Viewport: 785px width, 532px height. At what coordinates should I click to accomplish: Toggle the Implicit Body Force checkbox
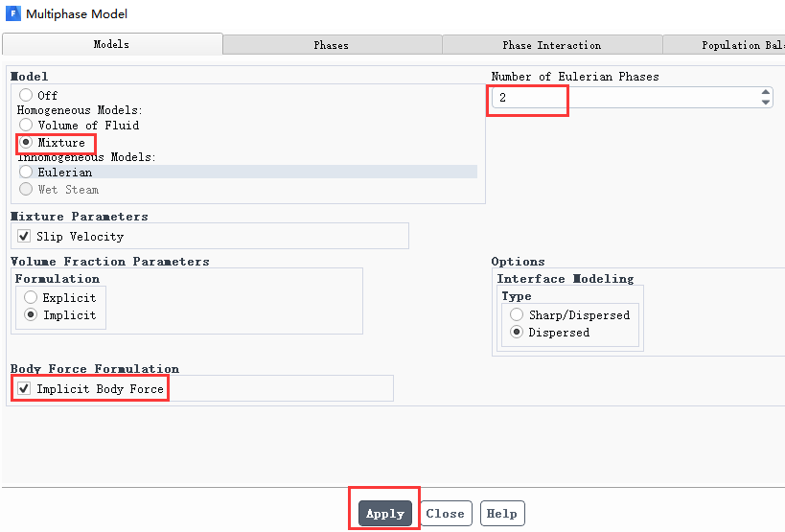tap(24, 388)
